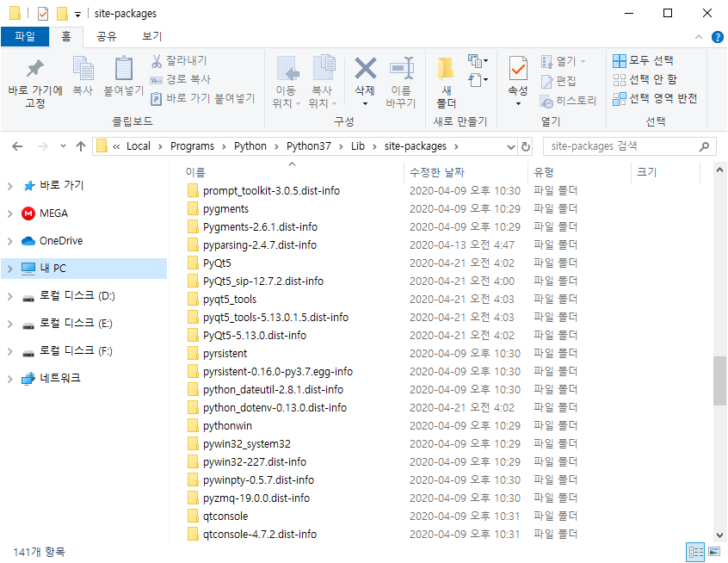This screenshot has width=728, height=563.
Task: Click the Local breadcrumb segment
Action: (x=139, y=146)
